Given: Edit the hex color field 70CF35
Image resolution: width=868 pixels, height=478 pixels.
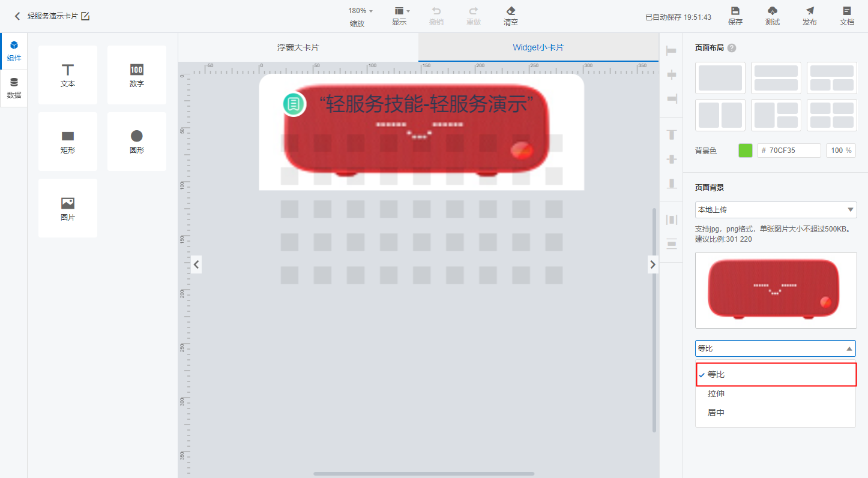Looking at the screenshot, I should pos(789,151).
